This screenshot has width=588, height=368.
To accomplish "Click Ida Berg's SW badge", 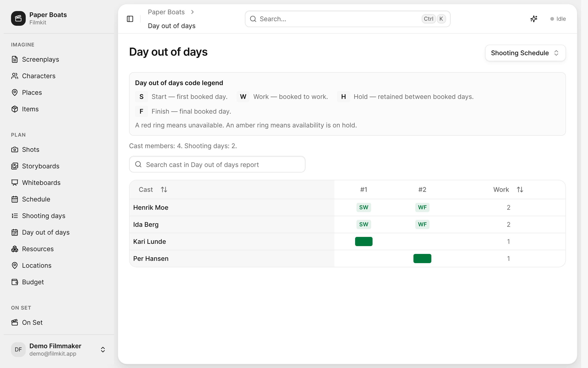I will pos(364,224).
